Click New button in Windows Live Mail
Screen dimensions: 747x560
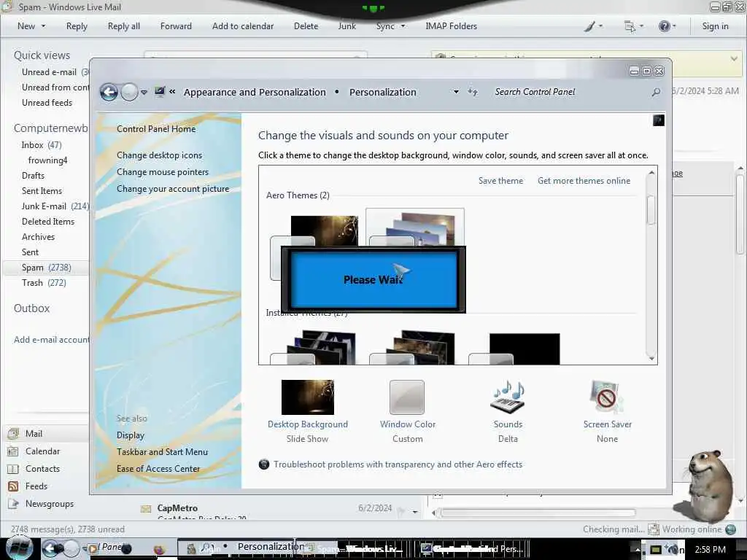click(26, 26)
